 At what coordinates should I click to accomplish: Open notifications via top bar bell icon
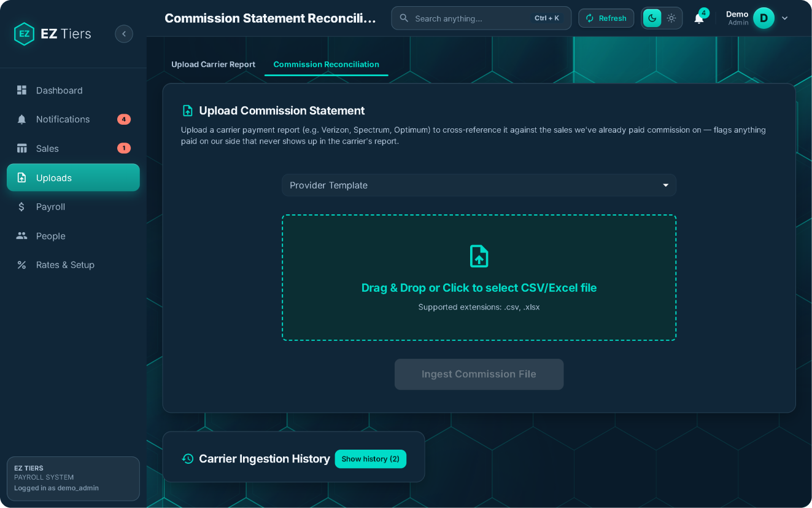(698, 18)
